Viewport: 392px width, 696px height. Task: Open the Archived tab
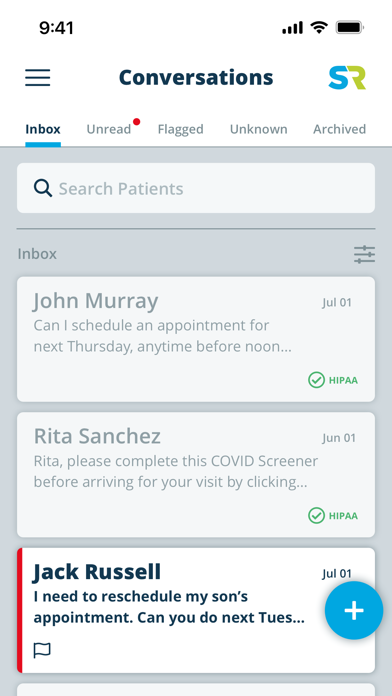[340, 129]
